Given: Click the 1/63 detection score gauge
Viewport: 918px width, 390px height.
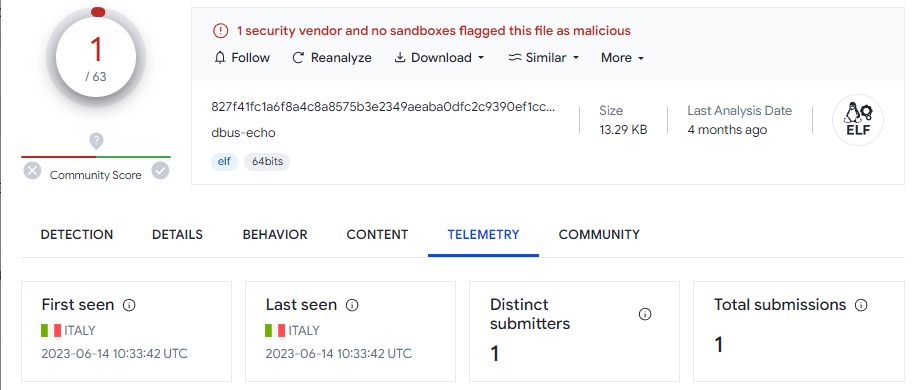Looking at the screenshot, I should tap(96, 57).
